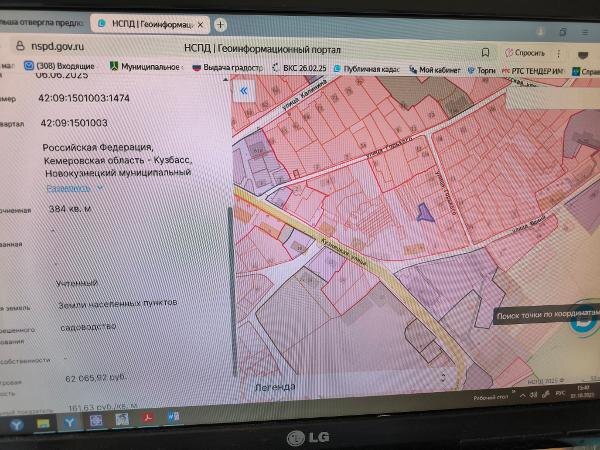Open the Публичная кадас bookmark

[366, 69]
